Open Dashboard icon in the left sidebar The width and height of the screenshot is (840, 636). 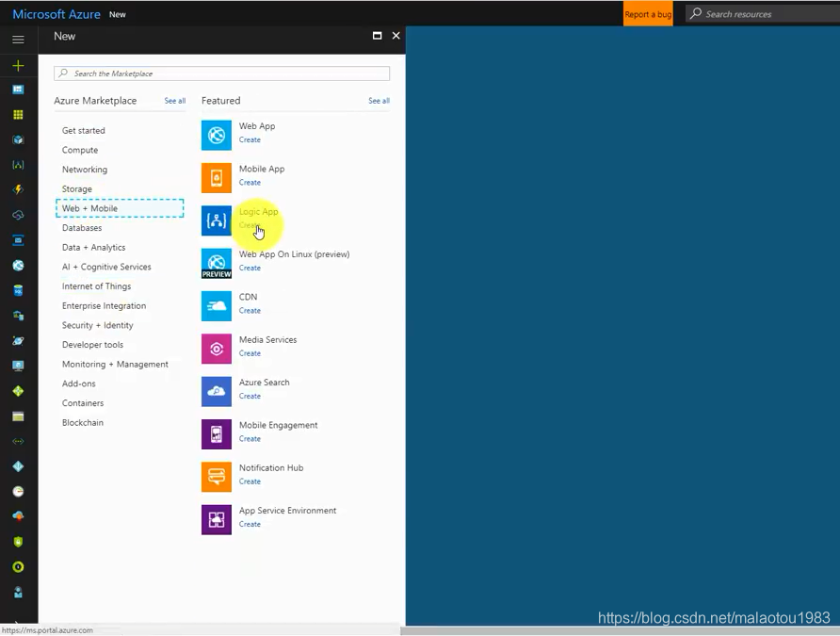coord(18,90)
